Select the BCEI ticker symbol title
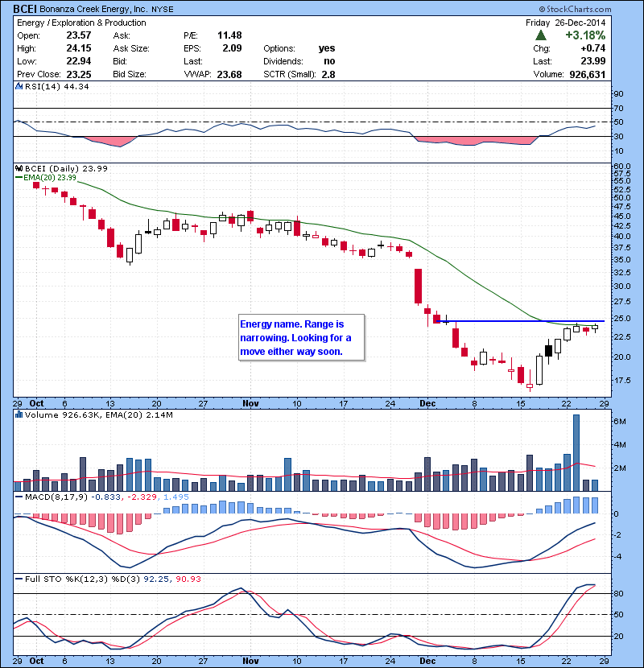Viewport: 644px width, 668px height. tap(25, 9)
